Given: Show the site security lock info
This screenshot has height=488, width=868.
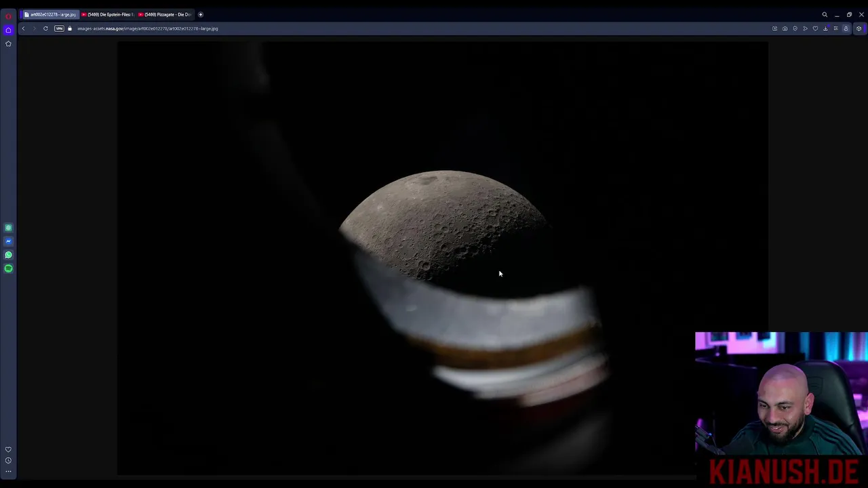Looking at the screenshot, I should [70, 28].
